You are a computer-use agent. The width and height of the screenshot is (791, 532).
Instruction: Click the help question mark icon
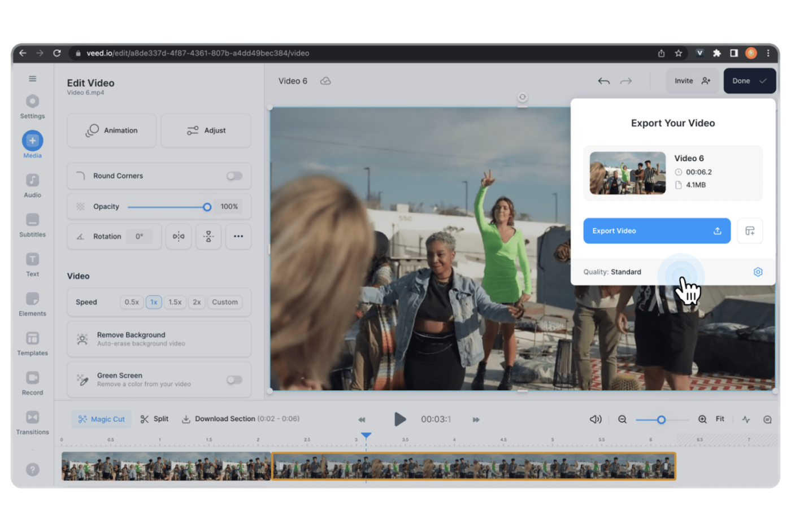[33, 469]
